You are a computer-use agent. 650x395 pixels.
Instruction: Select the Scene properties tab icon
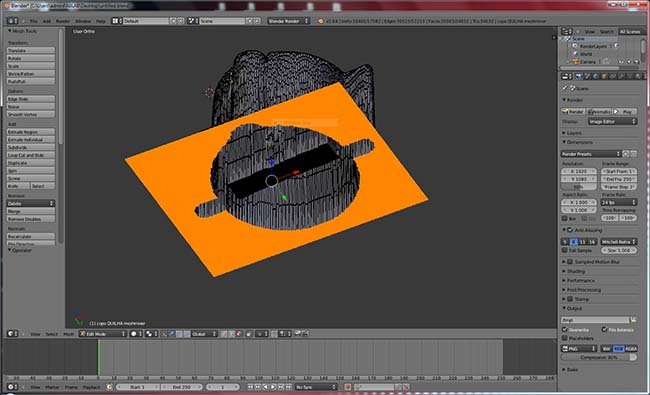pyautogui.click(x=587, y=76)
